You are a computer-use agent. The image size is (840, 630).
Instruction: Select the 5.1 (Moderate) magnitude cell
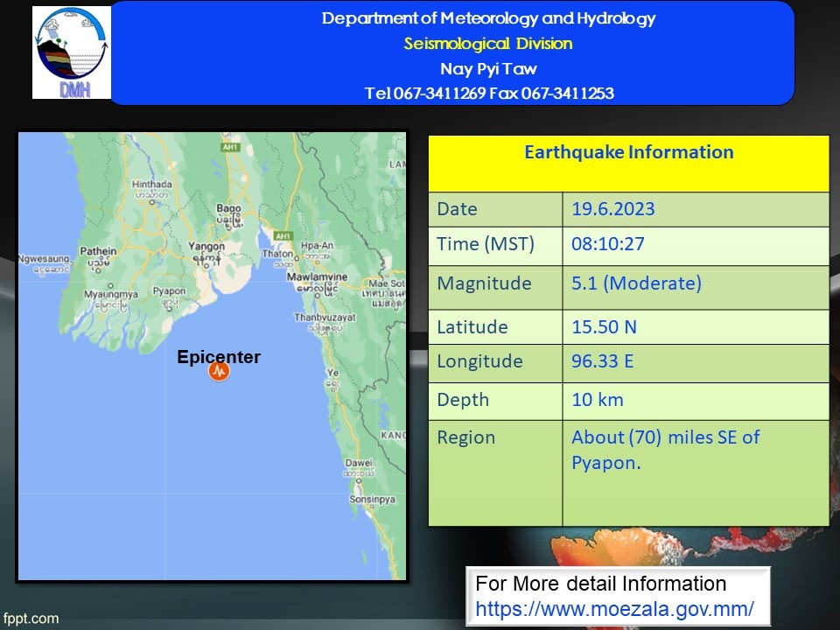(x=636, y=283)
